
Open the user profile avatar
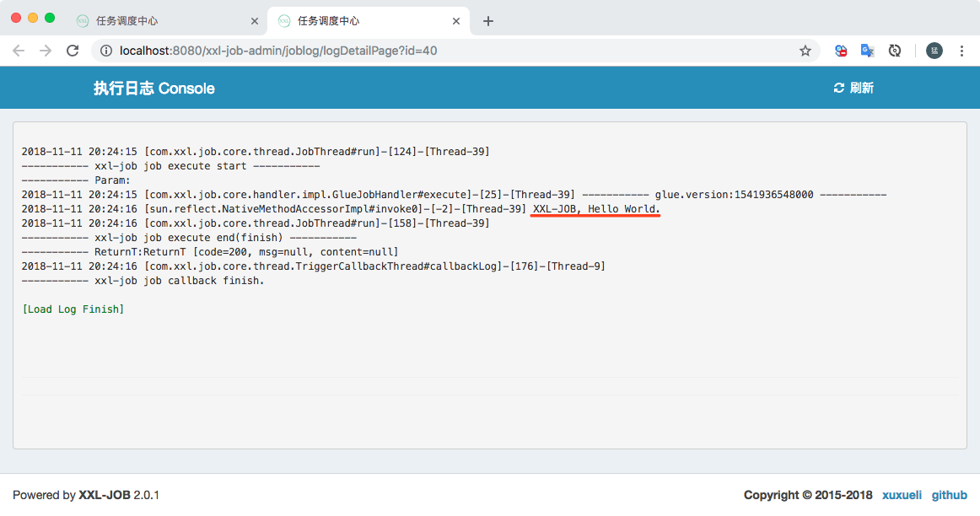(934, 51)
